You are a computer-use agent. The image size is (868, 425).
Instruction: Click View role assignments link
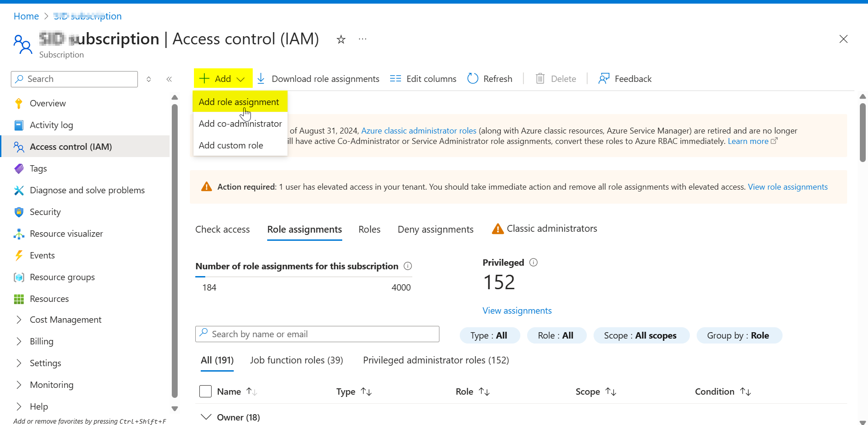(788, 187)
